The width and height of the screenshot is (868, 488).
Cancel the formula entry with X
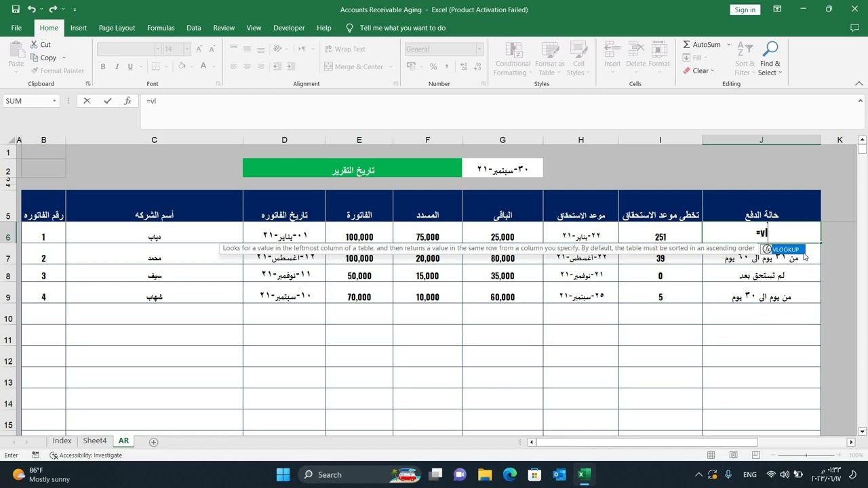pyautogui.click(x=87, y=100)
